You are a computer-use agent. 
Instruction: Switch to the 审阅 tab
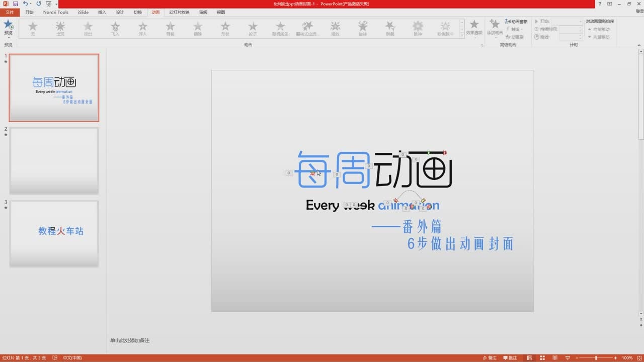coord(203,12)
